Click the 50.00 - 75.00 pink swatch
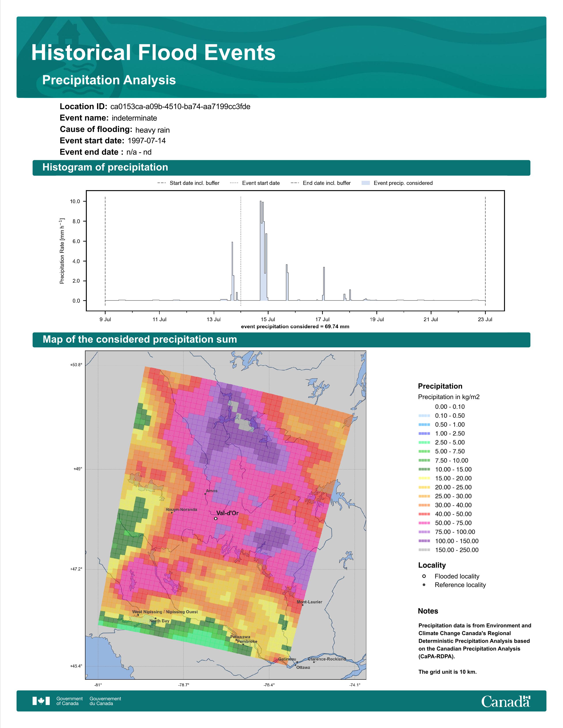Screen dimensions: 563x728 424,523
